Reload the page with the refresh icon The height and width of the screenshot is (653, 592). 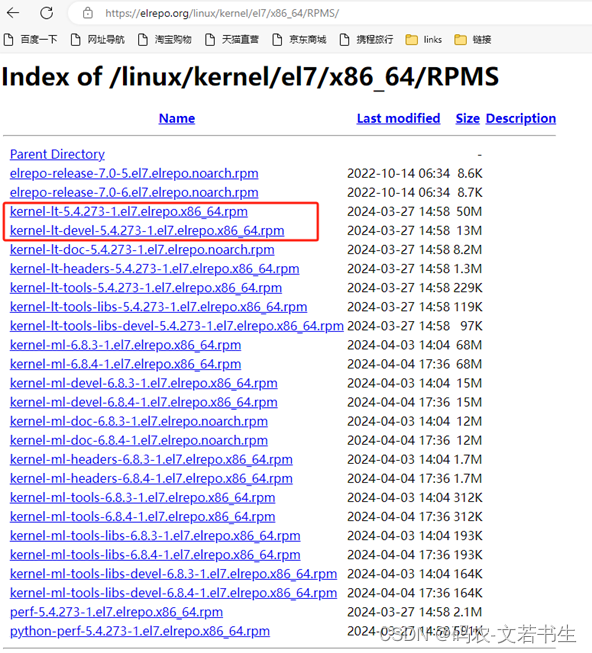pos(47,13)
